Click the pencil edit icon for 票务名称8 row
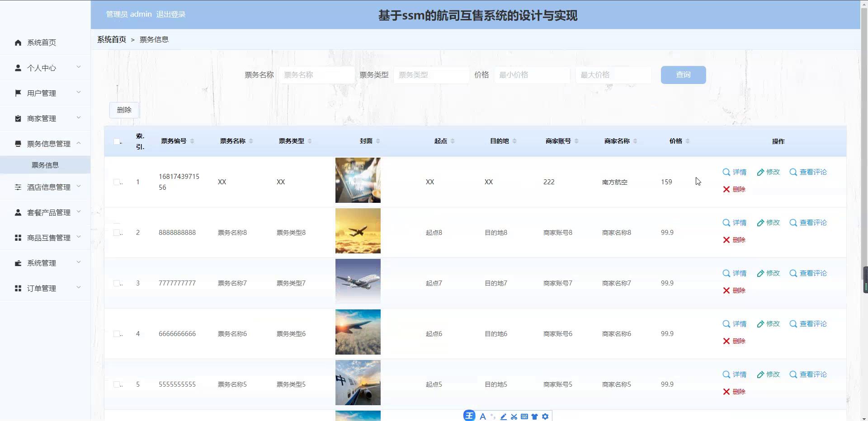This screenshot has width=868, height=421. [760, 223]
